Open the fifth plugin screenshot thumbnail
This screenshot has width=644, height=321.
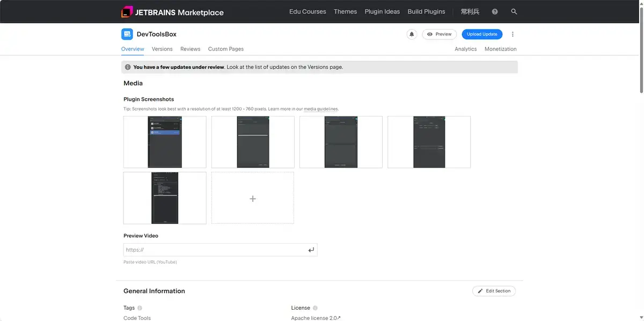165,198
